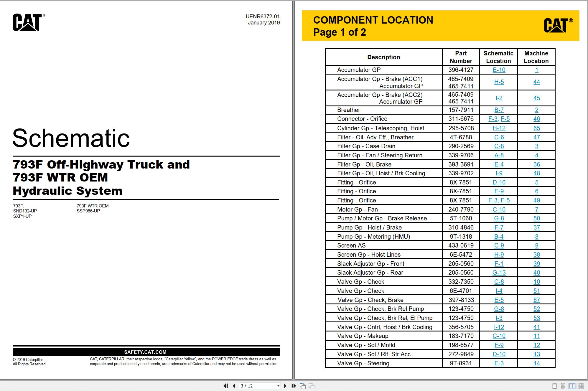Image resolution: width=588 pixels, height=391 pixels.
Task: Open G-8 link for Pump / Motor Gp
Action: pyautogui.click(x=499, y=218)
